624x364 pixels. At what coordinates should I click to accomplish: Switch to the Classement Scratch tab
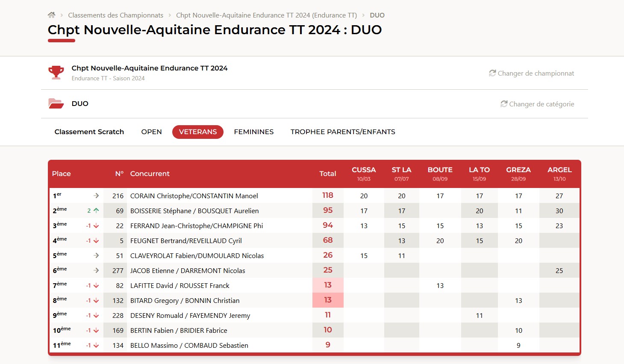89,132
